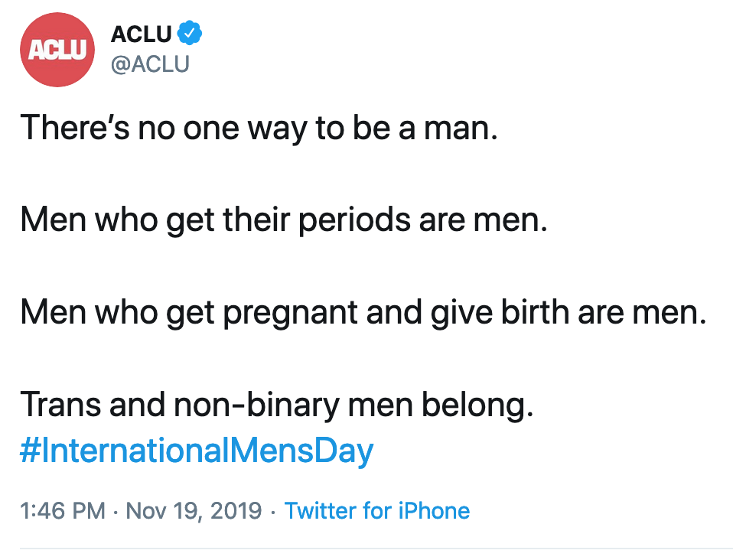Open the Twitter for iPhone source link
The image size is (733, 560).
pos(377,510)
